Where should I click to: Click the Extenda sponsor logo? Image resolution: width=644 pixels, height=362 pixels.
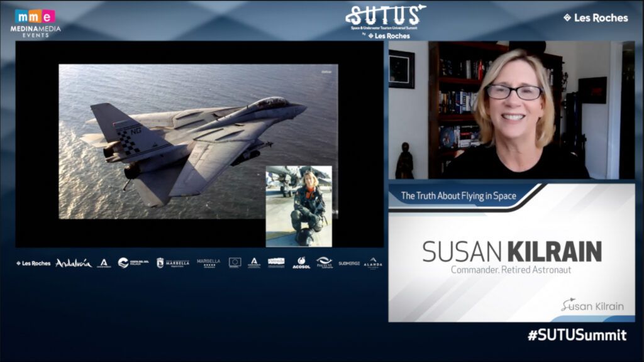(x=276, y=263)
